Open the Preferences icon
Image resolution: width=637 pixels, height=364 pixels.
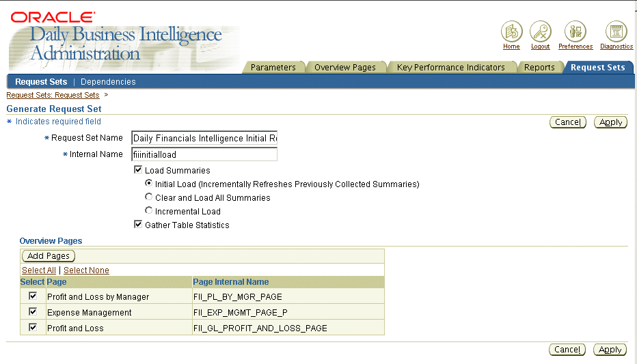[575, 31]
